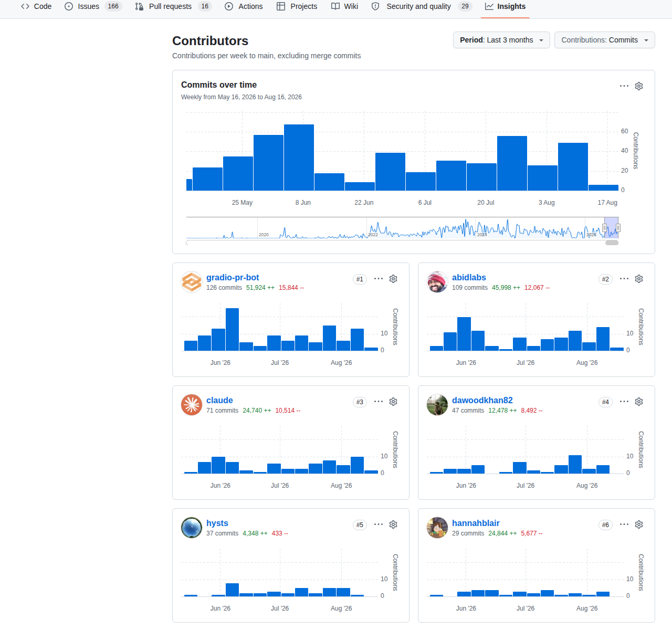Open three-dot menu on abidlabs card

tap(624, 279)
